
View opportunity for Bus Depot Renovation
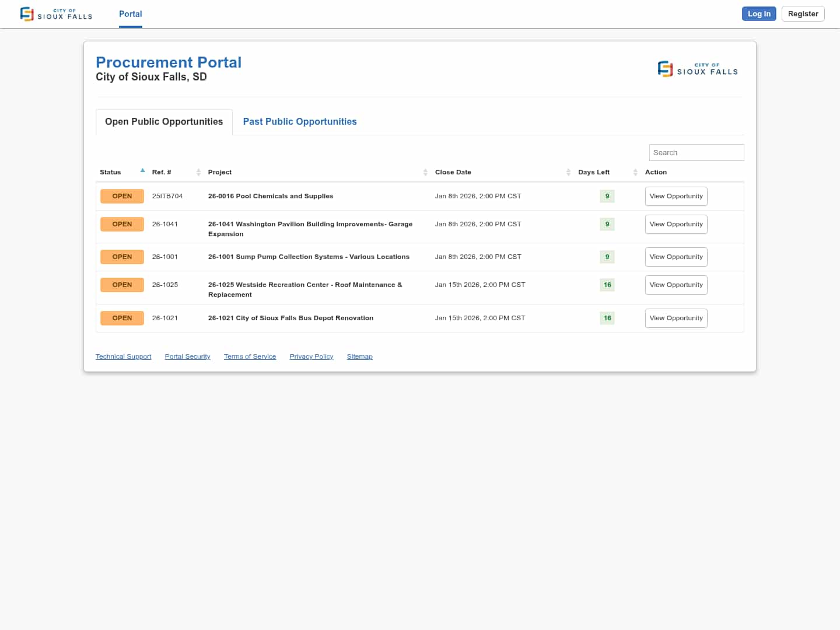point(676,318)
